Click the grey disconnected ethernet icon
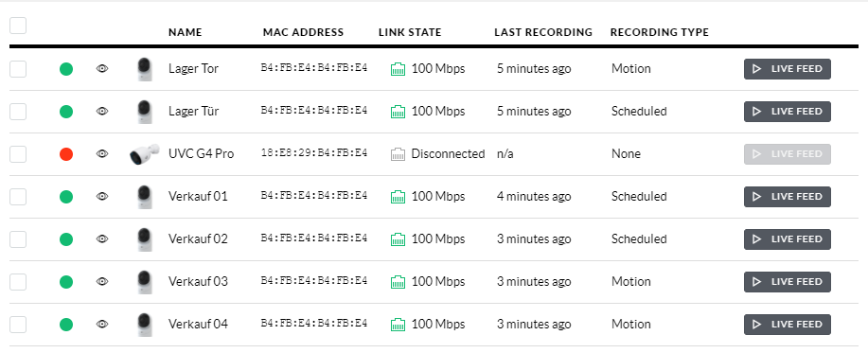This screenshot has width=868, height=353. [x=398, y=154]
